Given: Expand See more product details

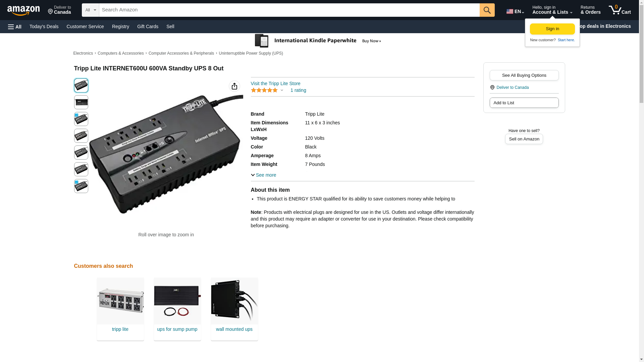Looking at the screenshot, I should pos(264,175).
